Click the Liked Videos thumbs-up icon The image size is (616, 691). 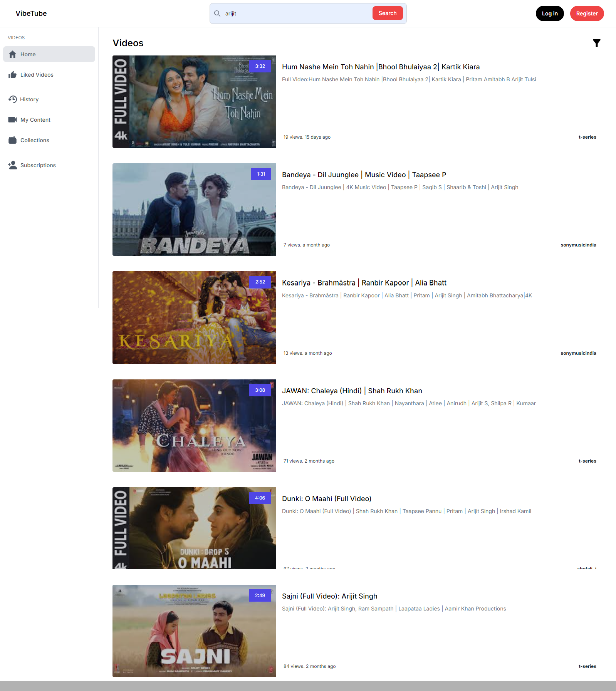12,75
